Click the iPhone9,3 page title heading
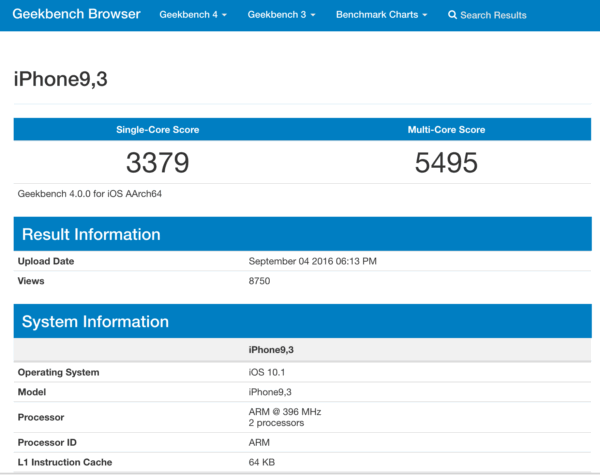 click(60, 79)
